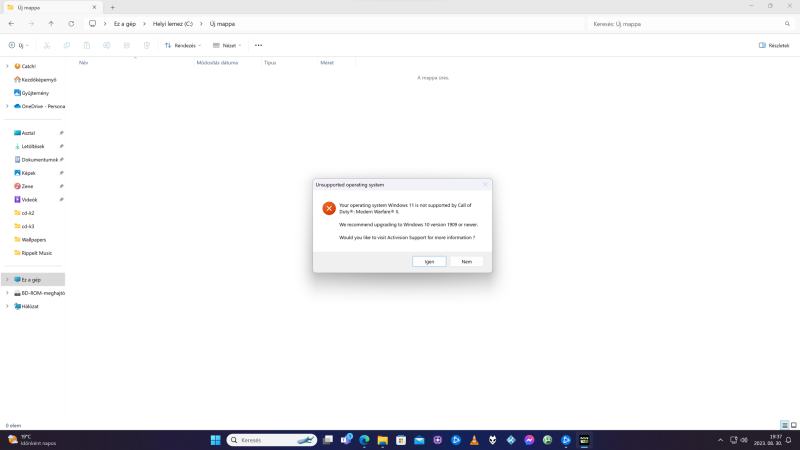
Task: Select Helyi lemez (C:) in the breadcrumb
Action: (x=172, y=24)
